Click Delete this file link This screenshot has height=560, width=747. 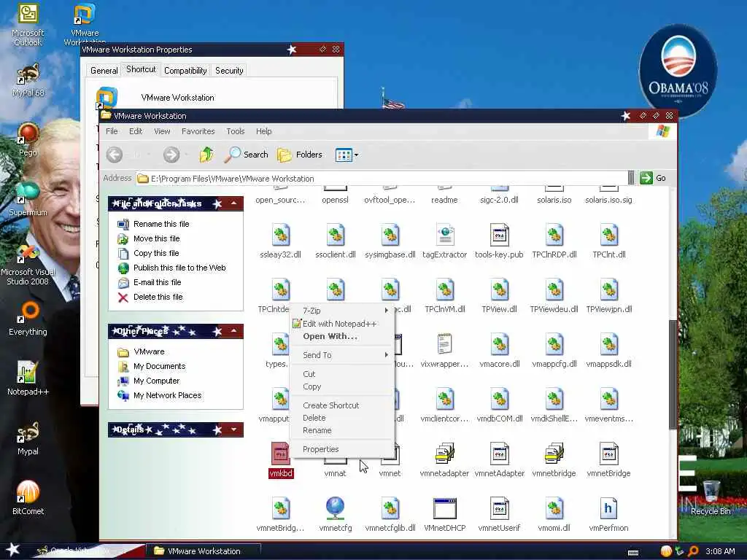click(x=158, y=297)
